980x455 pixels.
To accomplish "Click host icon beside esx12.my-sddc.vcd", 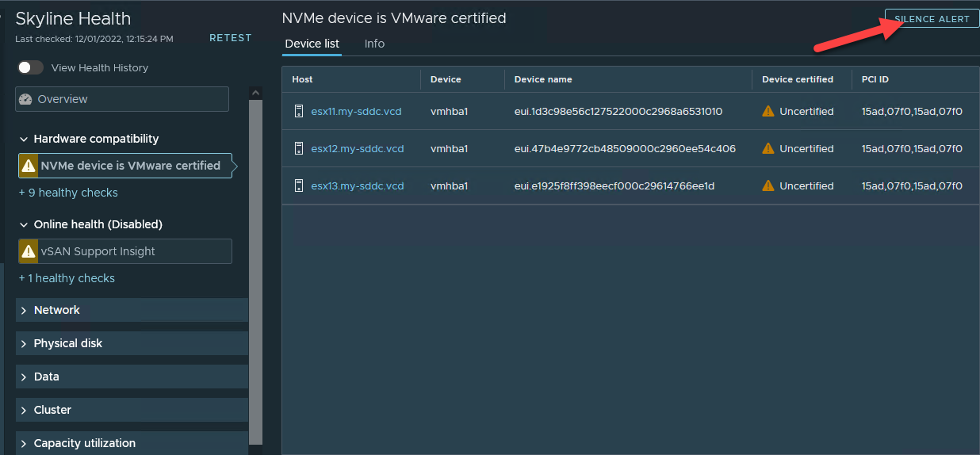I will click(x=299, y=148).
